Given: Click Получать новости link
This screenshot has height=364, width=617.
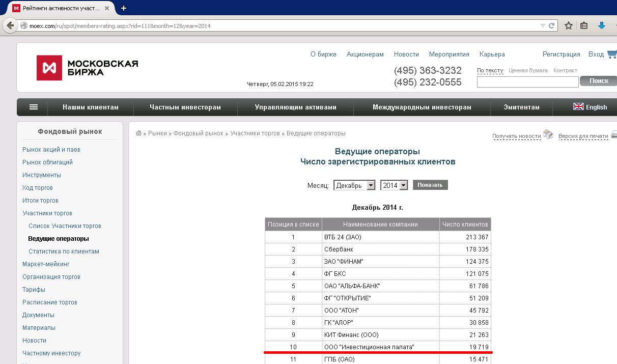Looking at the screenshot, I should pyautogui.click(x=516, y=136).
